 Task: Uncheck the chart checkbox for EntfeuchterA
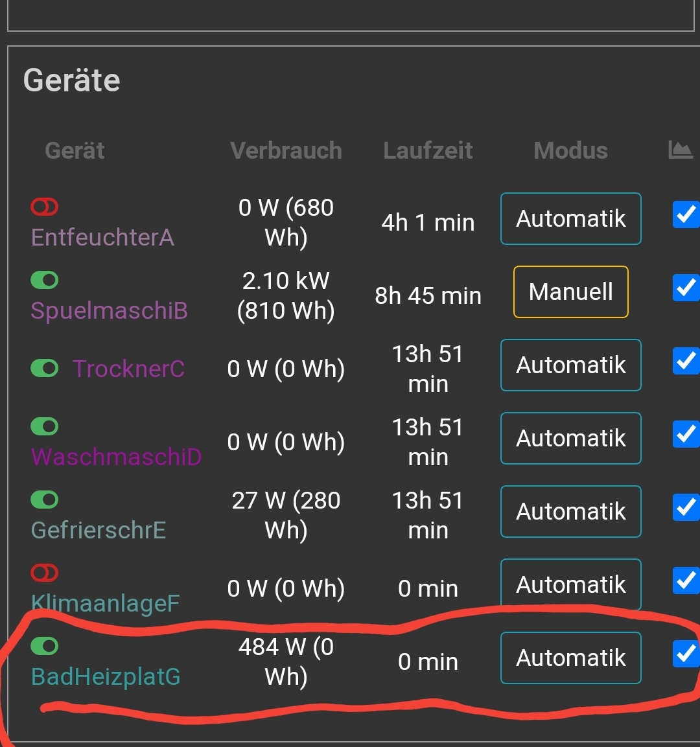point(686,214)
